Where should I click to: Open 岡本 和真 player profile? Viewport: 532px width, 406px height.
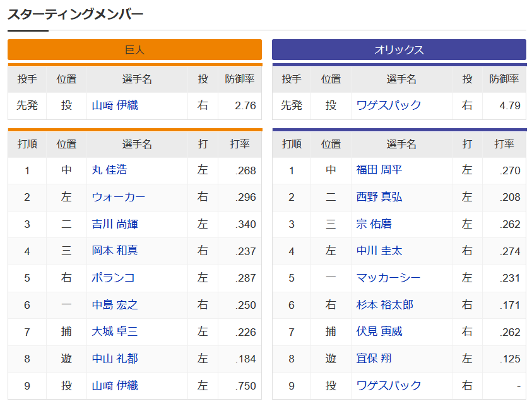click(115, 251)
